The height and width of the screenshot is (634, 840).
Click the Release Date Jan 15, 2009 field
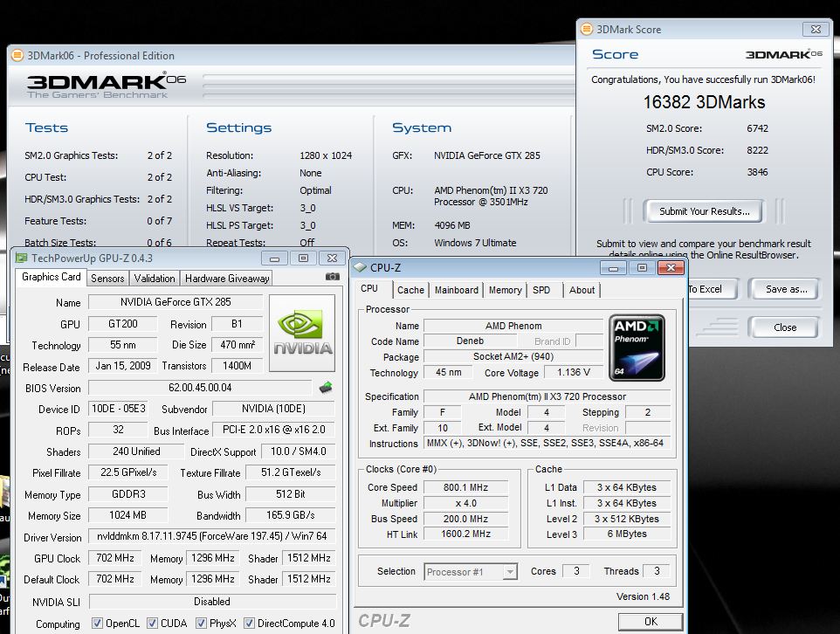click(x=122, y=366)
